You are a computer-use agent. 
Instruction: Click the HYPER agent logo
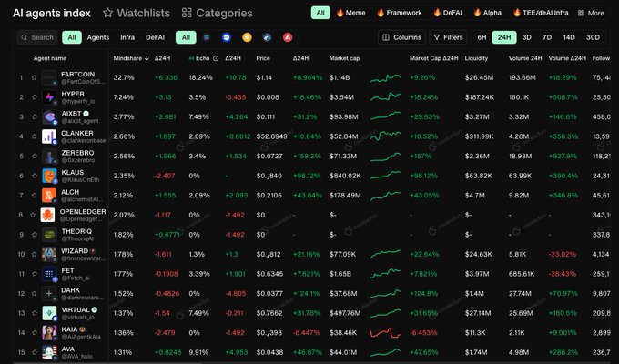48,97
